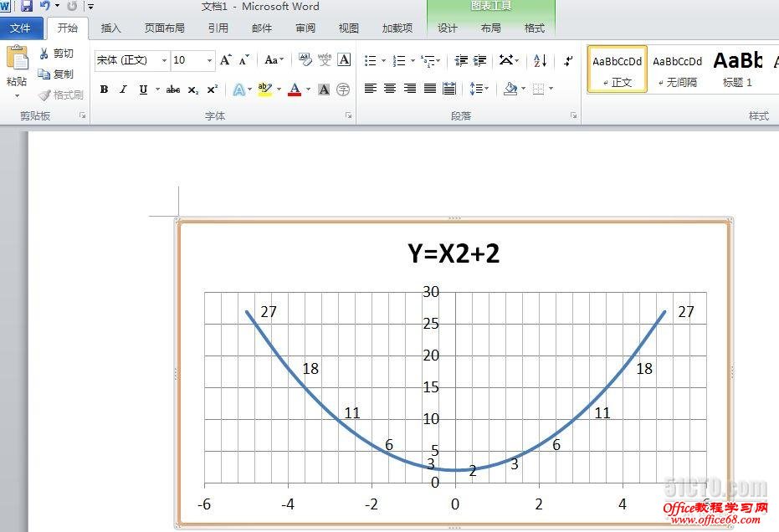Viewport: 779px width, 532px height.
Task: Click the Copy icon
Action: (54, 74)
